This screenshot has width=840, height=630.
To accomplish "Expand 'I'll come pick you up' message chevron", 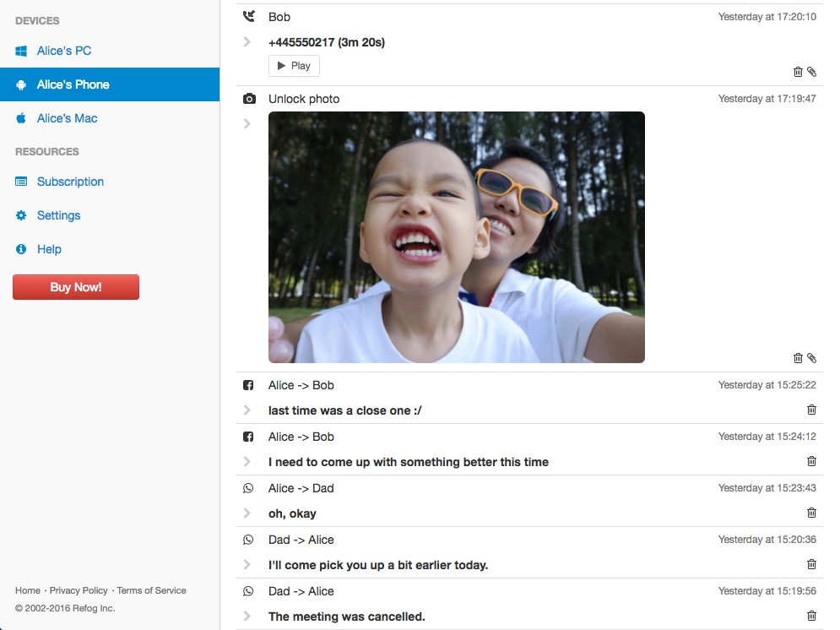I will pyautogui.click(x=247, y=564).
